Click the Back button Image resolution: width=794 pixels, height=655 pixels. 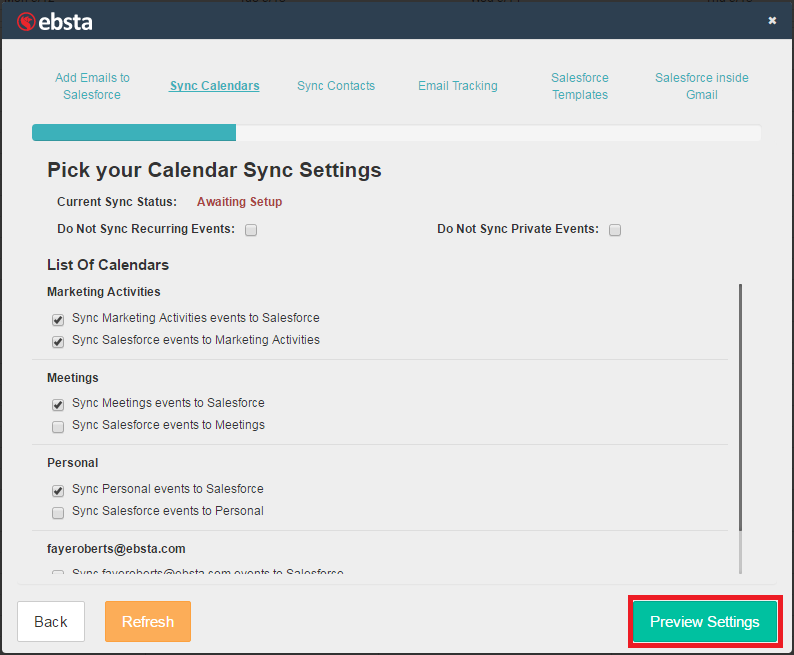click(51, 622)
